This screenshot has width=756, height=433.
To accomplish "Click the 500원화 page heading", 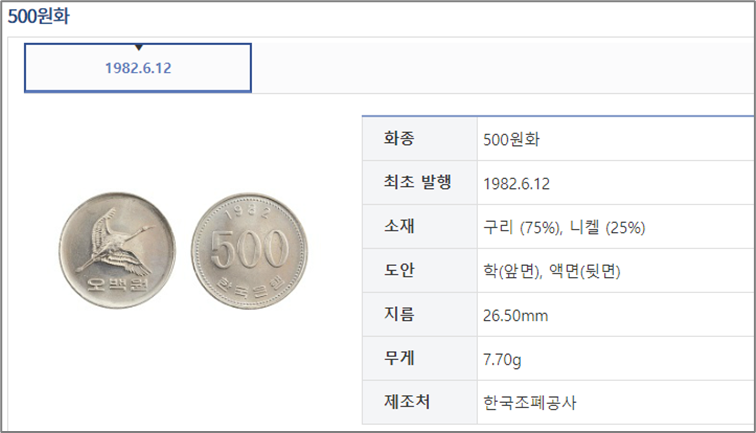I will 39,16.
